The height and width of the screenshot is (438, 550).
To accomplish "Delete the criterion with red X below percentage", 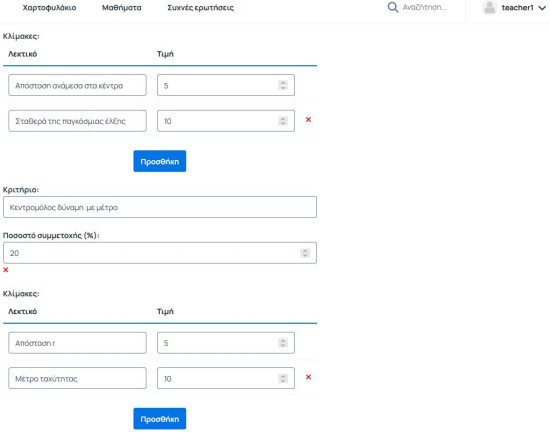I will pyautogui.click(x=6, y=270).
